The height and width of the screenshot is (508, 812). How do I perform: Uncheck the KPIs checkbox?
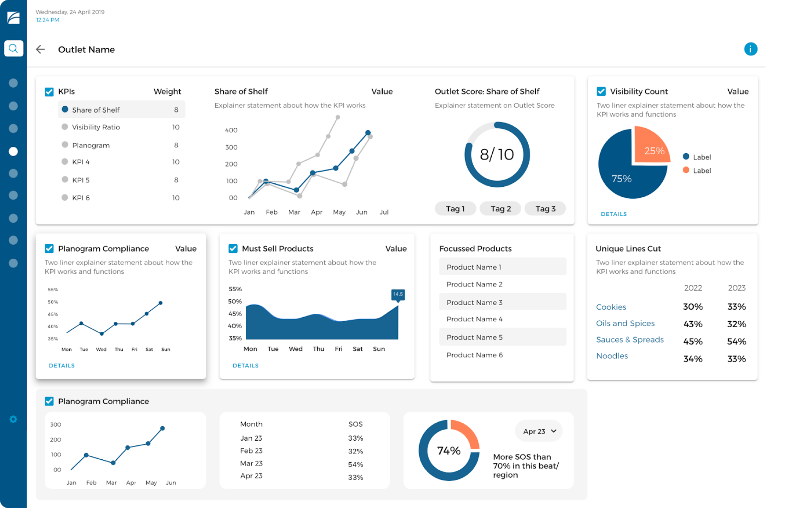point(49,91)
